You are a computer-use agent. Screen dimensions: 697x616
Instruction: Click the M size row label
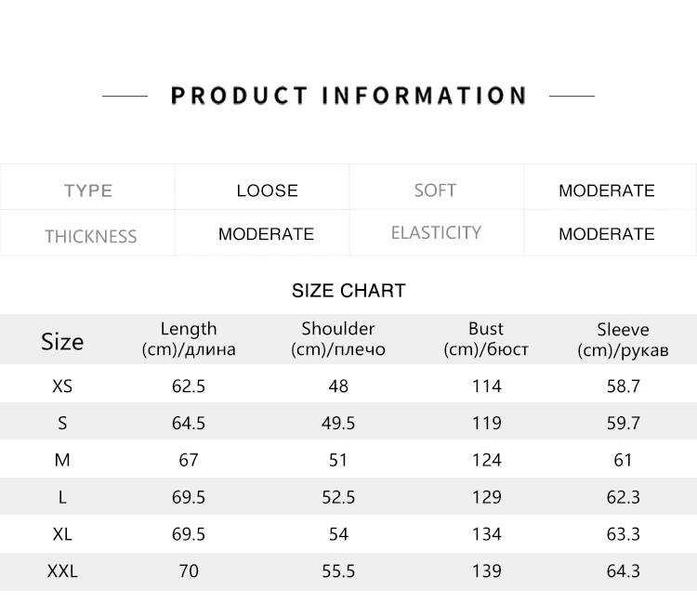(62, 460)
